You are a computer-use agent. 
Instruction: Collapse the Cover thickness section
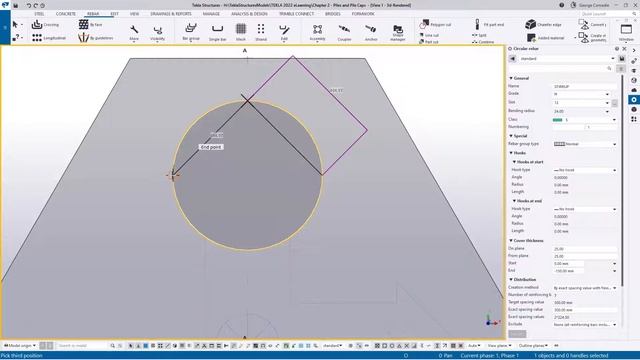pyautogui.click(x=511, y=241)
